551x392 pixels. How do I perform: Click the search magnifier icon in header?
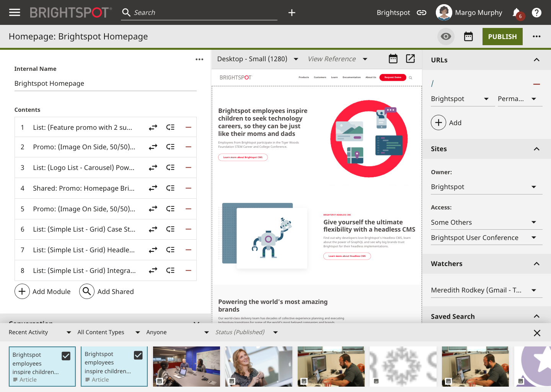pos(126,13)
